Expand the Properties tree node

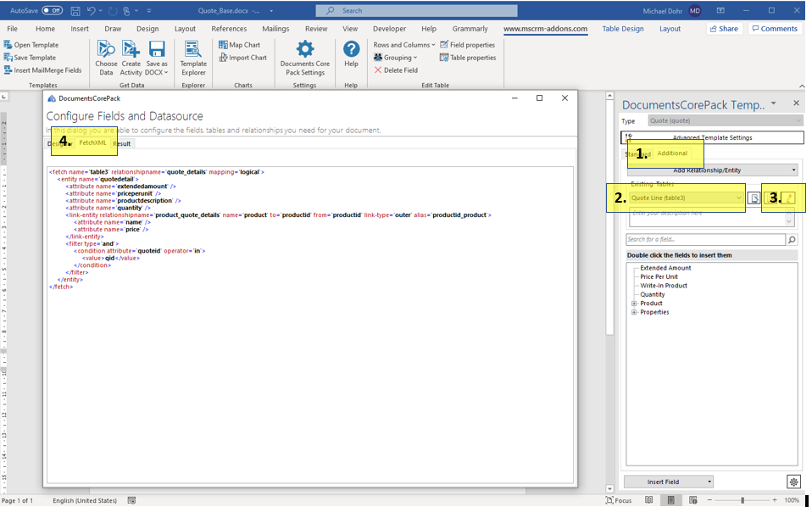point(634,312)
